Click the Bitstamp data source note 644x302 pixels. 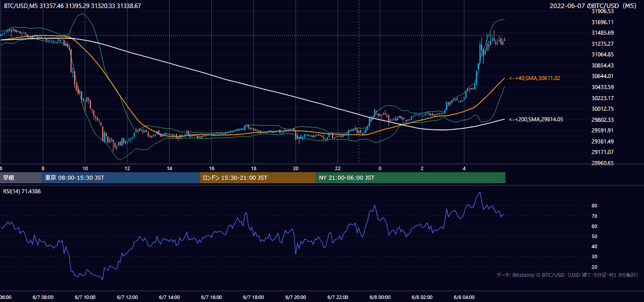[567, 275]
